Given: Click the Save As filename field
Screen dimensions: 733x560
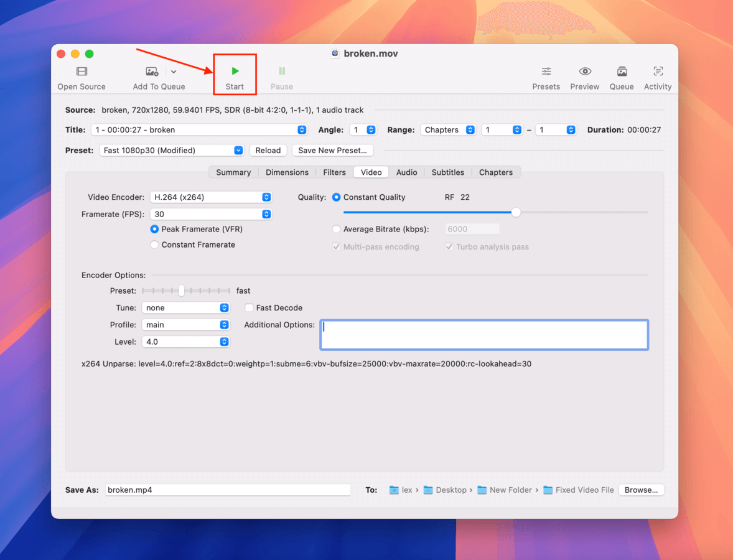Looking at the screenshot, I should click(228, 490).
